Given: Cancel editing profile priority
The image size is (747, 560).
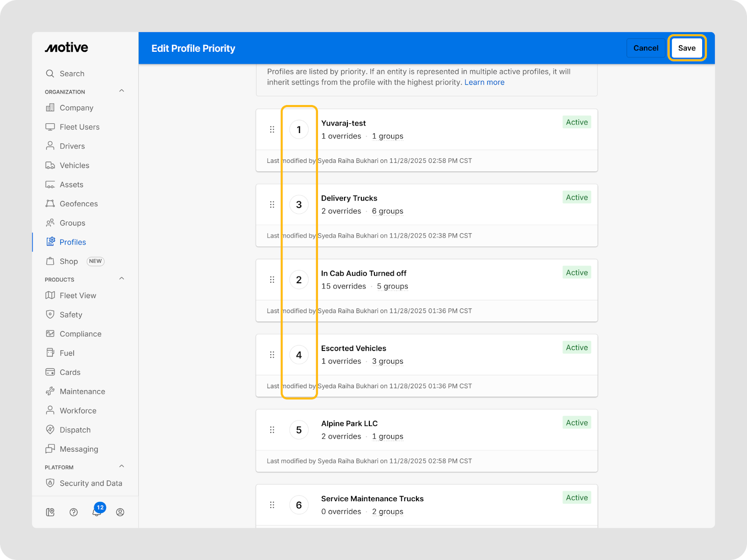Looking at the screenshot, I should [646, 48].
